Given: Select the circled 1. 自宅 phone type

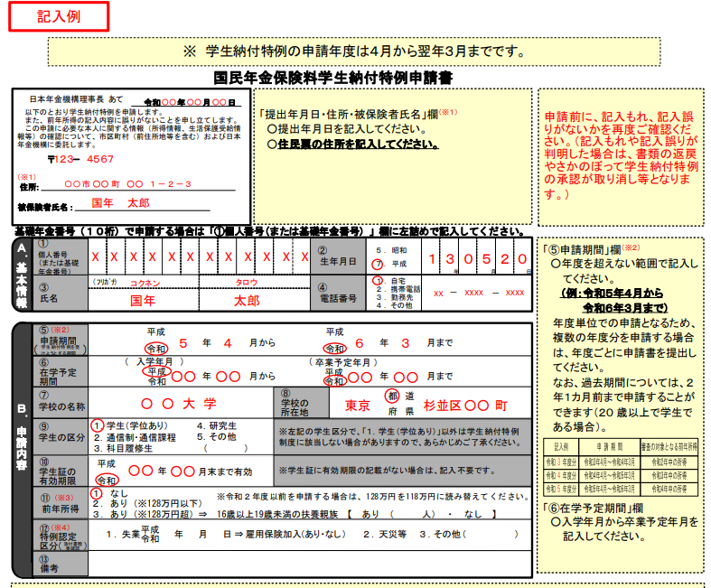Looking at the screenshot, I should pos(388,281).
